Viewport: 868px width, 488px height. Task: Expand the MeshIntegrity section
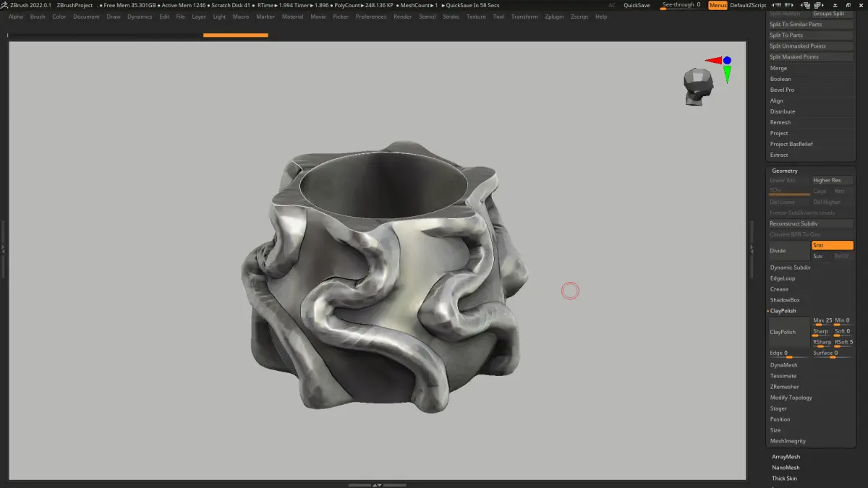[x=788, y=441]
